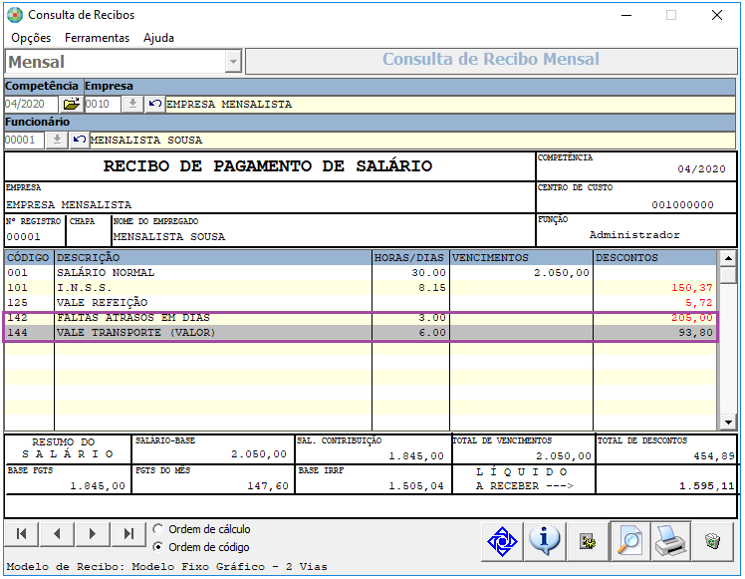Click the FGTS do Mês 147,60 value
Image resolution: width=745 pixels, height=579 pixels.
pos(268,486)
